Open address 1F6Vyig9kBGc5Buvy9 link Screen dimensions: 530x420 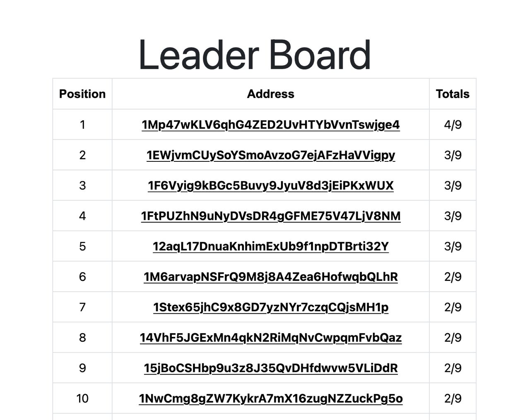click(270, 185)
